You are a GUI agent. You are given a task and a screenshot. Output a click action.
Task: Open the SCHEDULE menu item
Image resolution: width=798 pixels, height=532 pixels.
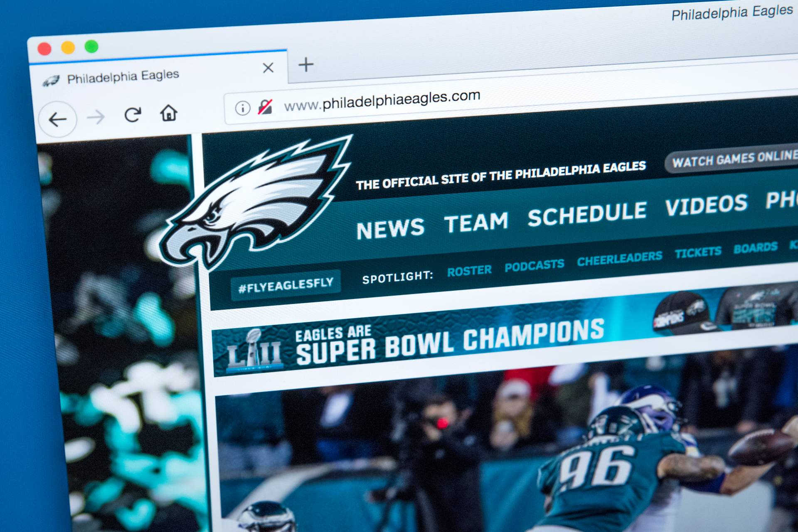pyautogui.click(x=587, y=214)
